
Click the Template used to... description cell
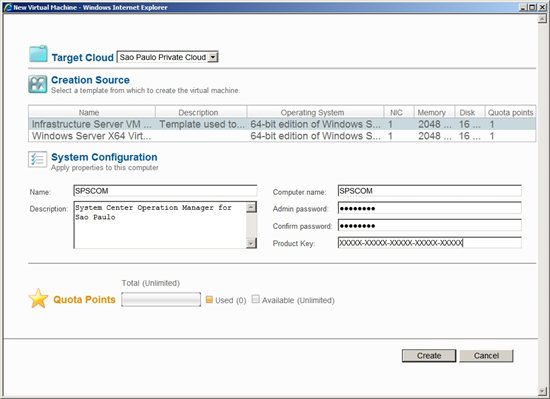(x=202, y=124)
